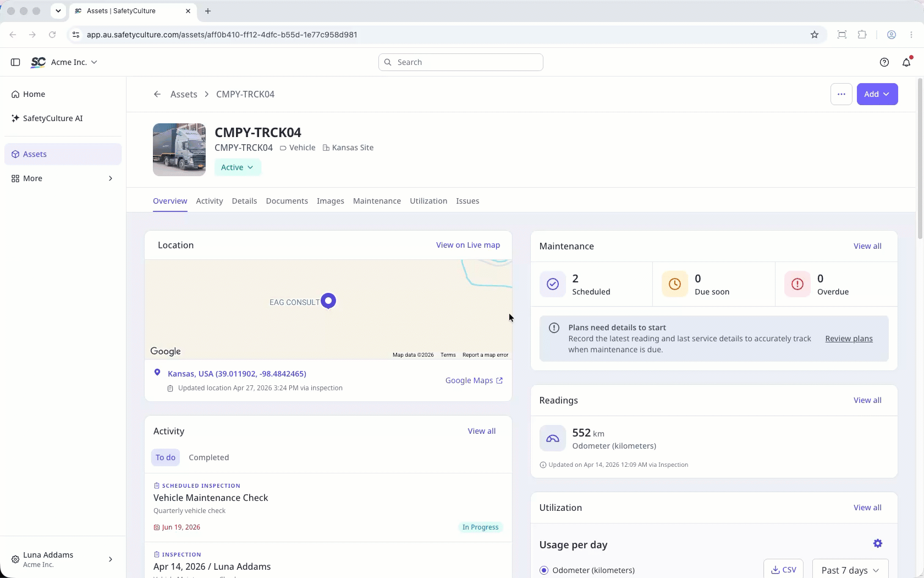Reload the page in browser
The height and width of the screenshot is (578, 924).
pyautogui.click(x=52, y=35)
